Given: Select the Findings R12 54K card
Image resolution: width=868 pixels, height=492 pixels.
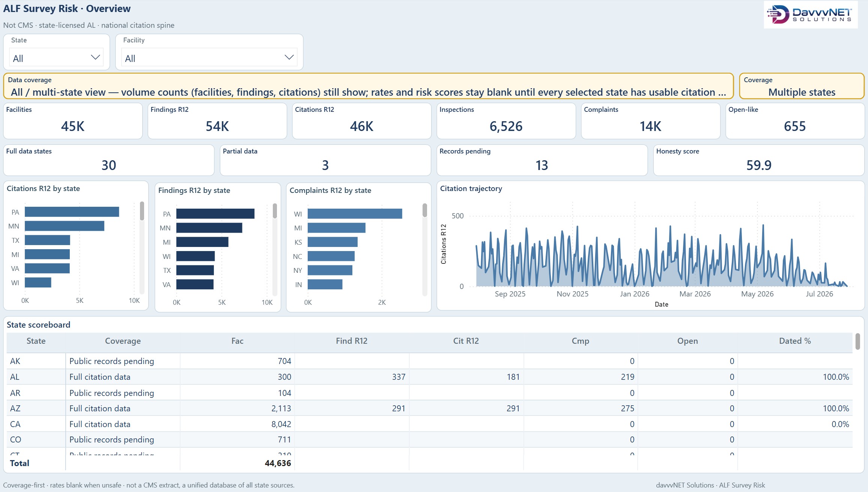Looking at the screenshot, I should click(x=217, y=121).
